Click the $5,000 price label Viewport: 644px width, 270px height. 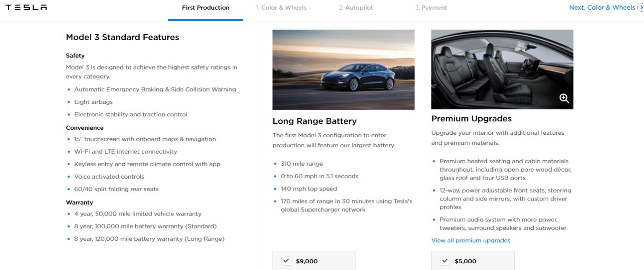(465, 261)
